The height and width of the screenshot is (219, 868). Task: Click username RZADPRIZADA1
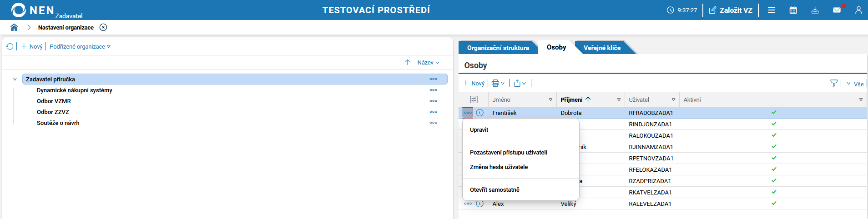tap(650, 181)
